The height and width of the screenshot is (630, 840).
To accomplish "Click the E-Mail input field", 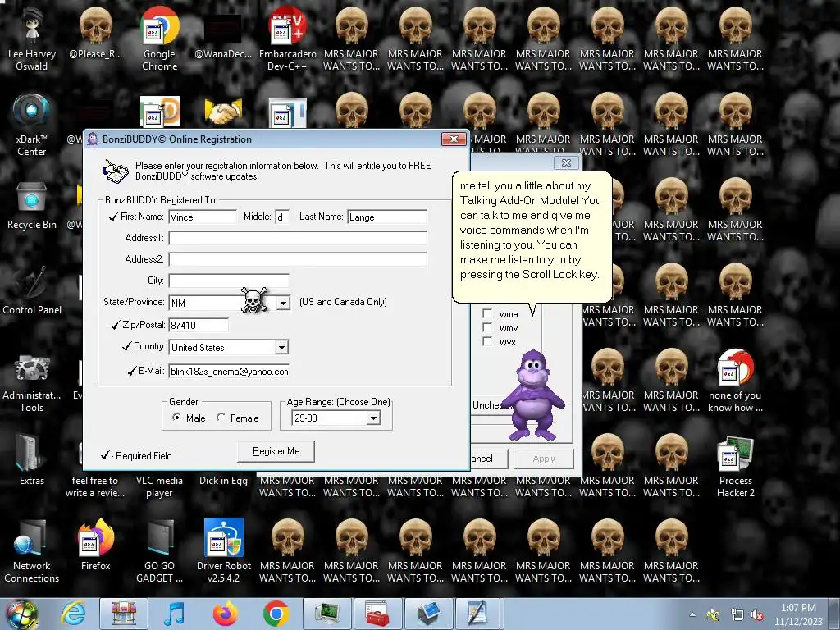I will (229, 372).
